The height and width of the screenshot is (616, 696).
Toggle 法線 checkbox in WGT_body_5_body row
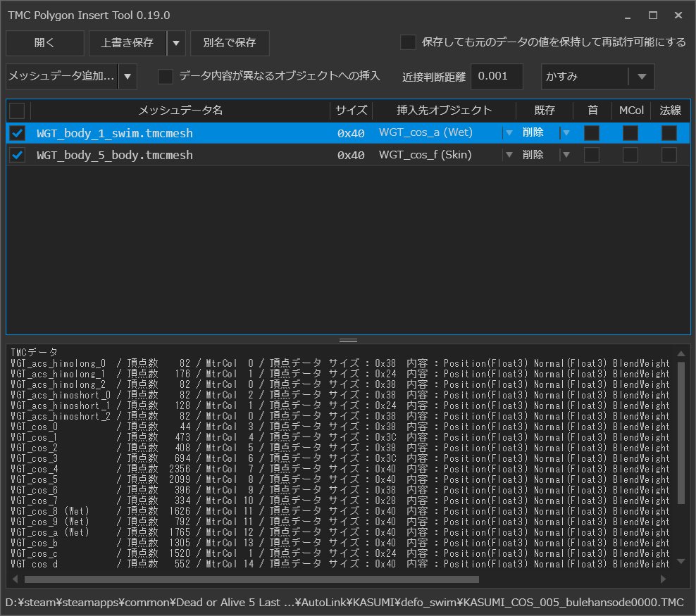click(x=669, y=155)
